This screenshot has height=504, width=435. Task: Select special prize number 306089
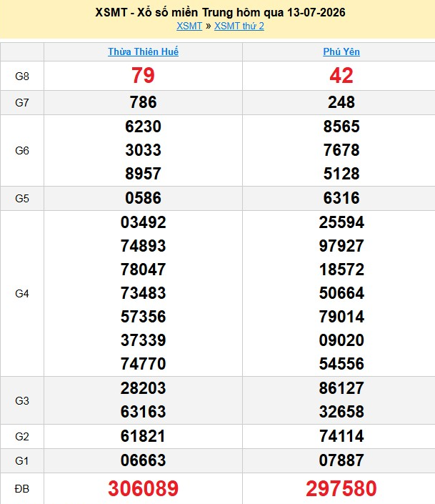[143, 488]
